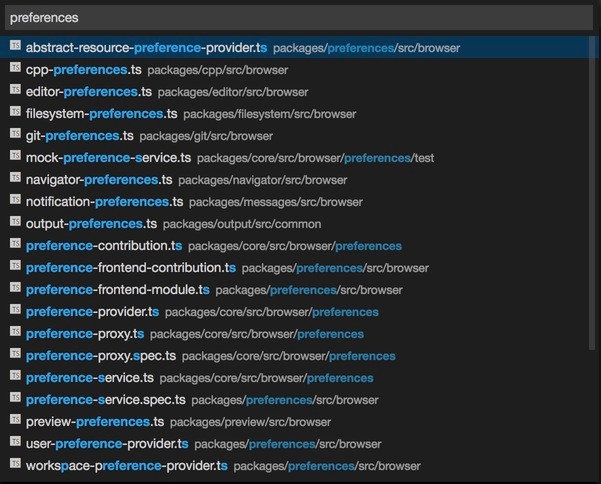Click TS icon beside git-preferences.ts
The width and height of the screenshot is (601, 484).
pyautogui.click(x=15, y=133)
